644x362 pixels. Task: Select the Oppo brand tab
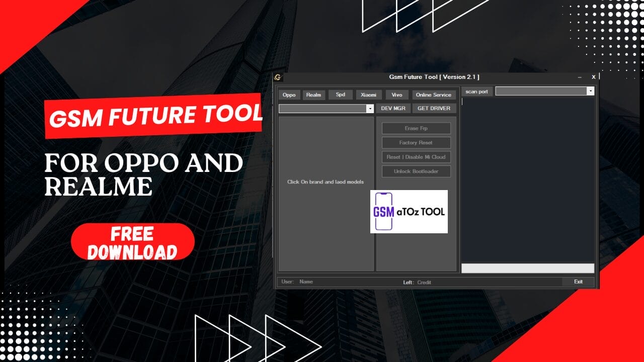pyautogui.click(x=289, y=95)
